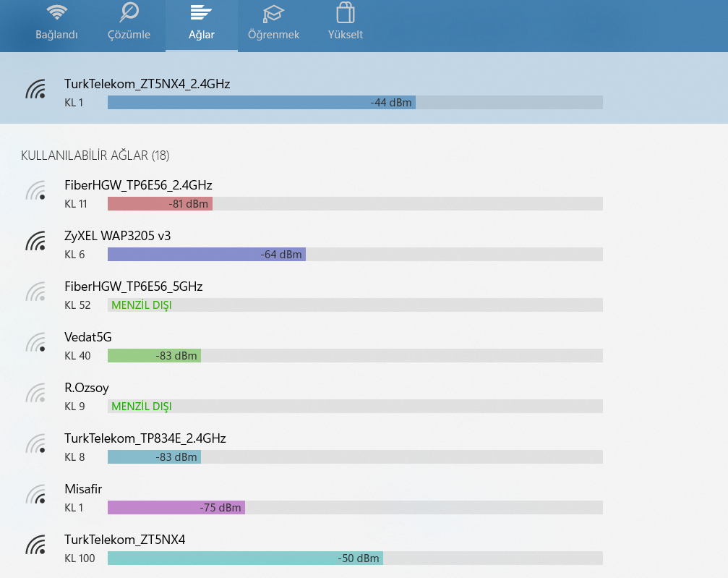Click MENZİL DIŞI label for R.Ozsoy
Image resolution: width=728 pixels, height=578 pixels.
tap(142, 407)
